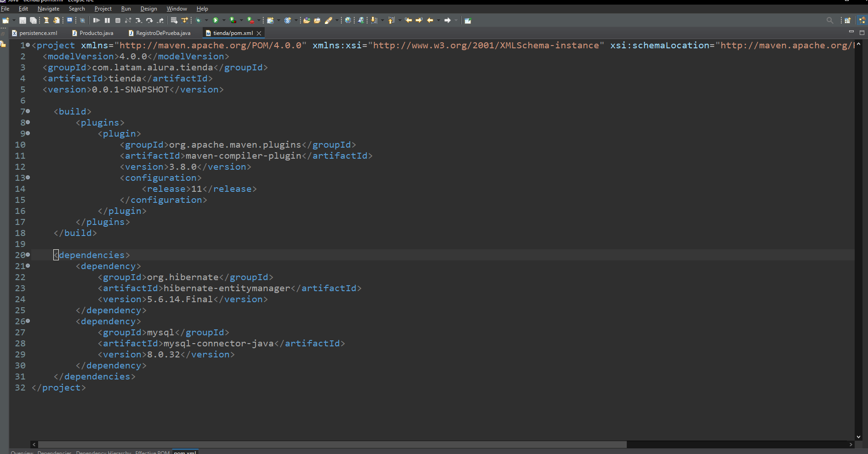Collapse the project root at line 1

tap(28, 45)
